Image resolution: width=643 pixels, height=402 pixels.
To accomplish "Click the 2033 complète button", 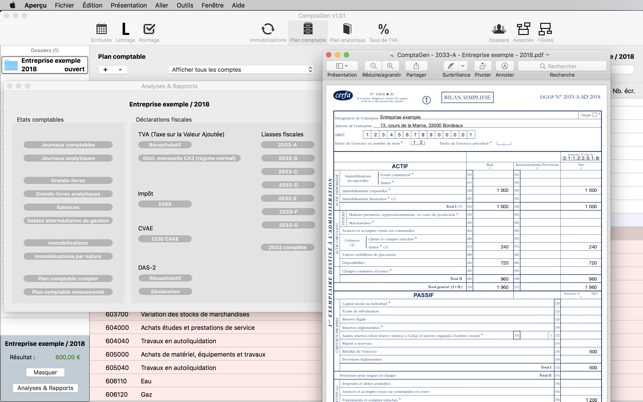I will 287,247.
